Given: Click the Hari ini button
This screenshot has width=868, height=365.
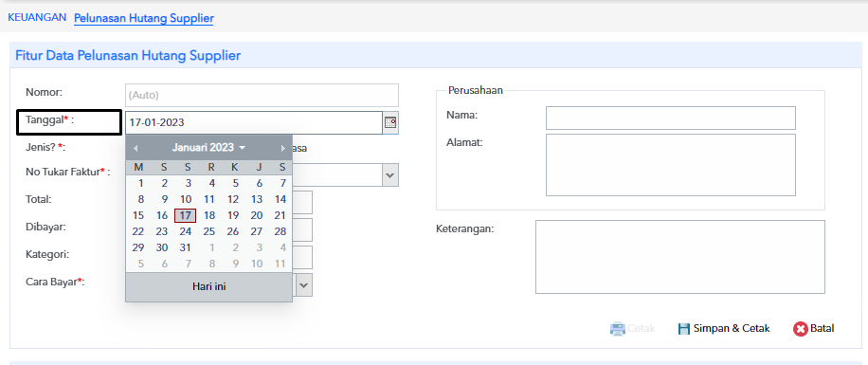Looking at the screenshot, I should coord(208,287).
